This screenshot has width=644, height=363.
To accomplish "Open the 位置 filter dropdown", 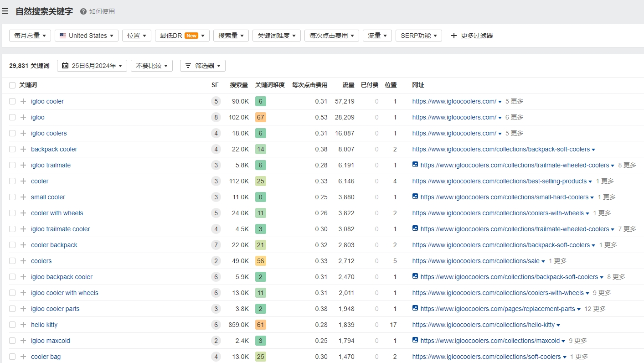I will tap(137, 36).
